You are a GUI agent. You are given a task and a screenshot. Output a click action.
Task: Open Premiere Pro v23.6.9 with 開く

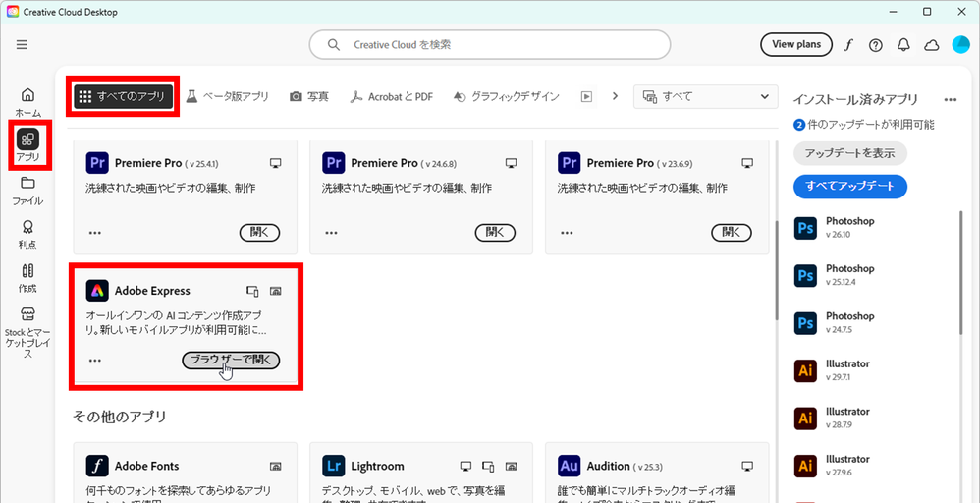click(732, 233)
